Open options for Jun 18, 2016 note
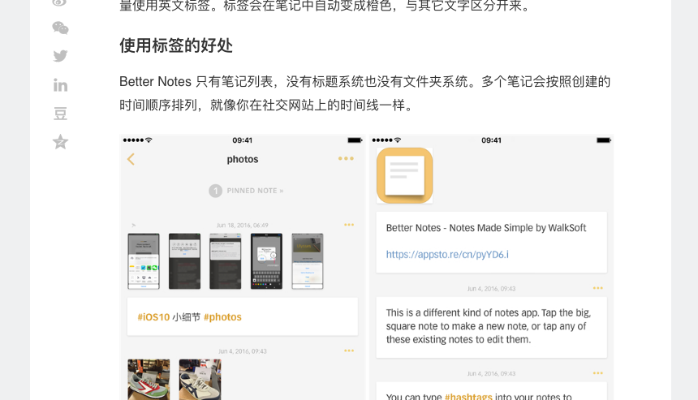 [349, 225]
